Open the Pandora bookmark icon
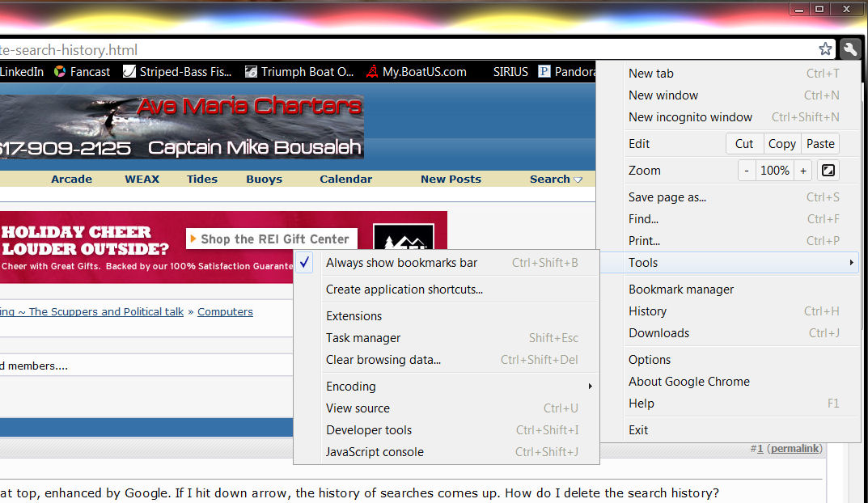The width and height of the screenshot is (868, 503). [544, 72]
